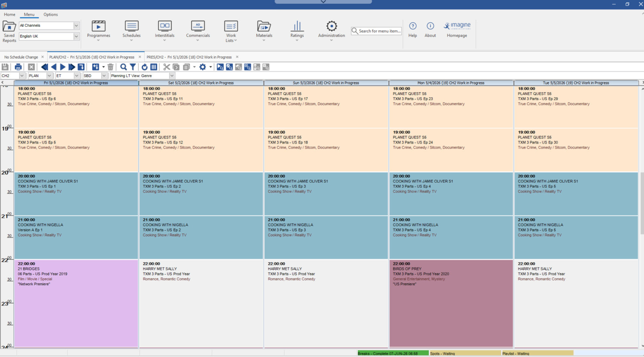Select 21 BRIDGES block on Friday
The image size is (644, 357).
(x=76, y=303)
